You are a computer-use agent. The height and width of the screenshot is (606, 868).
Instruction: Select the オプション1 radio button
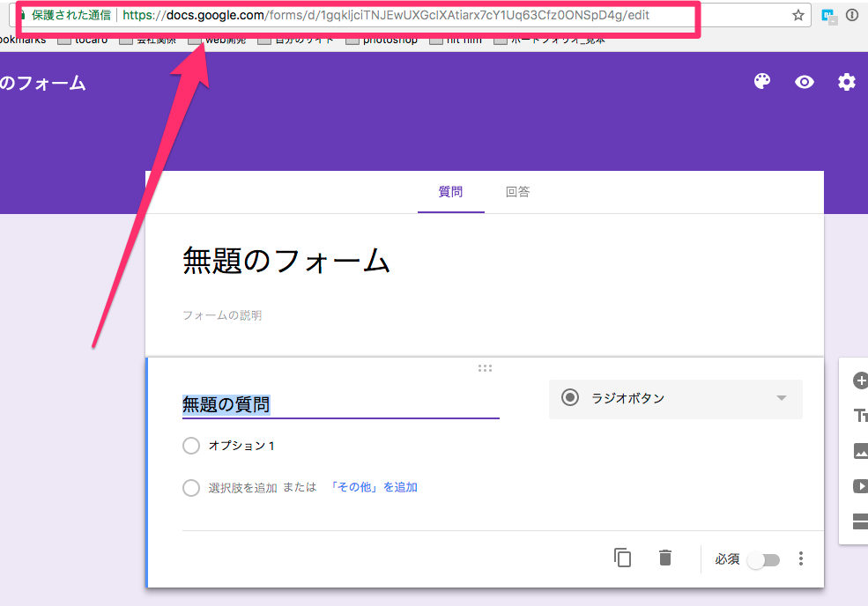click(x=191, y=446)
